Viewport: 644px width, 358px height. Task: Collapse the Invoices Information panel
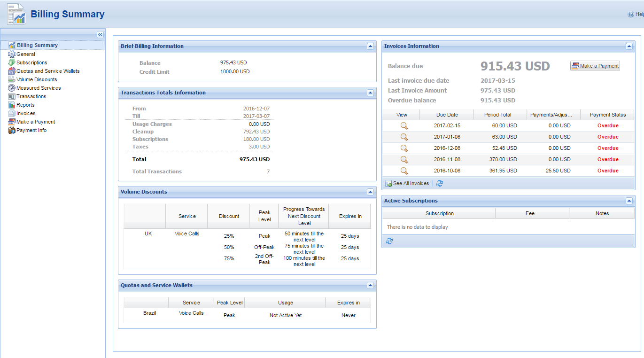629,47
